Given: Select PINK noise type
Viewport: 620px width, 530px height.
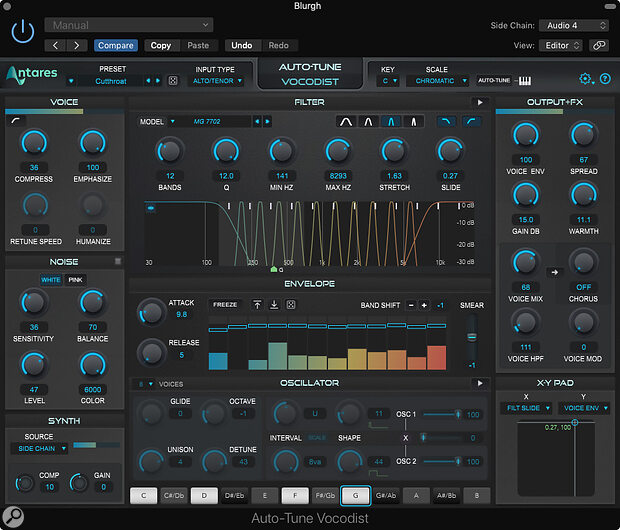Looking at the screenshot, I should [75, 280].
